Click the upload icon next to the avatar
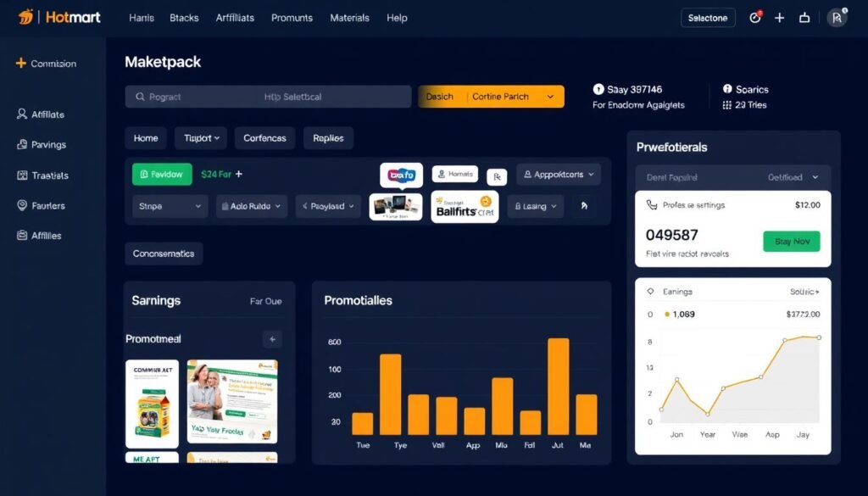This screenshot has width=868, height=496. coord(805,17)
